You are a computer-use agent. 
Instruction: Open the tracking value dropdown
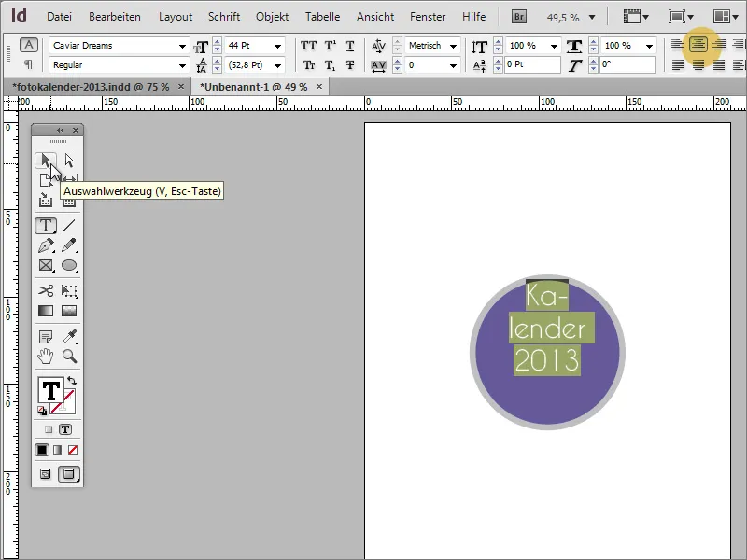tap(453, 65)
